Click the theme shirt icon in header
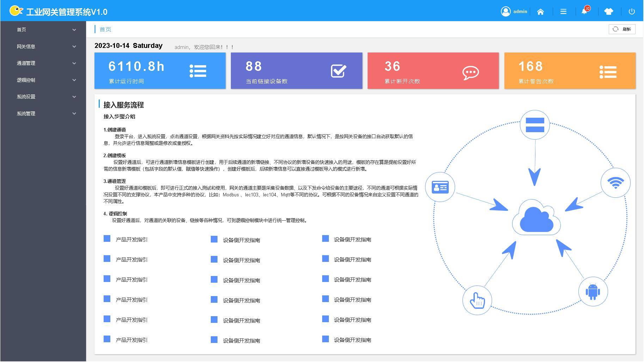The image size is (644, 362). pyautogui.click(x=608, y=12)
